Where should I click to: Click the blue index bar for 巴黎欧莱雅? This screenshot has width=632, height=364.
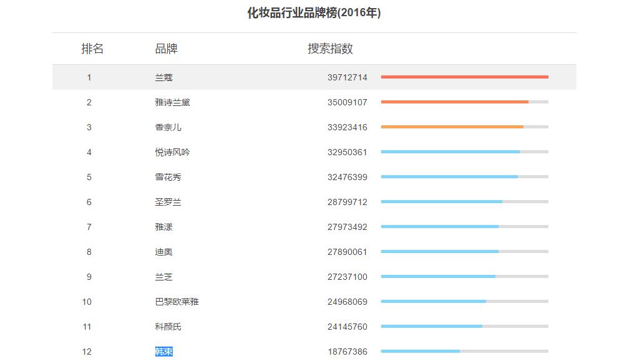tap(433, 302)
